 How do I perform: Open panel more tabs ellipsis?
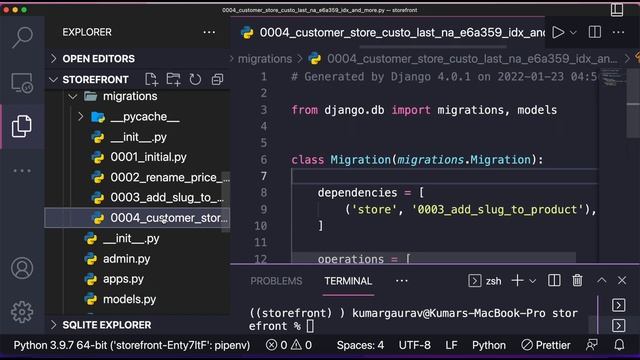(402, 281)
